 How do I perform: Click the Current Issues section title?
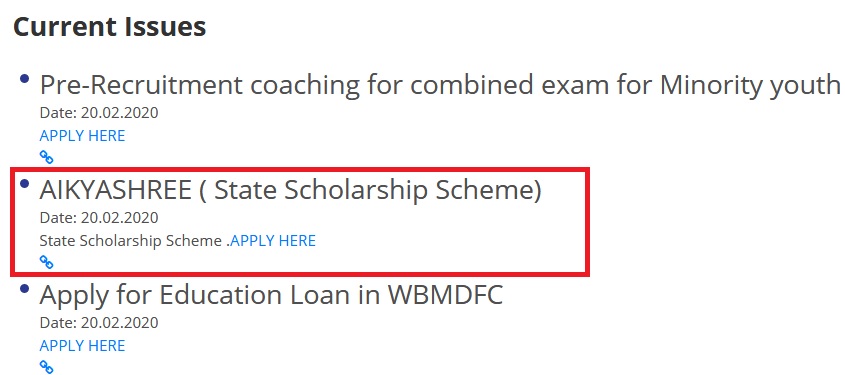click(109, 26)
